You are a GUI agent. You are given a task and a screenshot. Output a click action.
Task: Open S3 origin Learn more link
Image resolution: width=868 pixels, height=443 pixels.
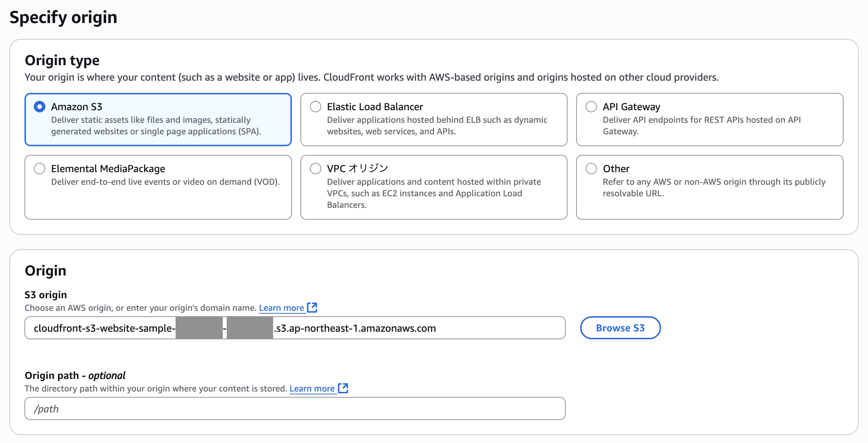tap(281, 308)
